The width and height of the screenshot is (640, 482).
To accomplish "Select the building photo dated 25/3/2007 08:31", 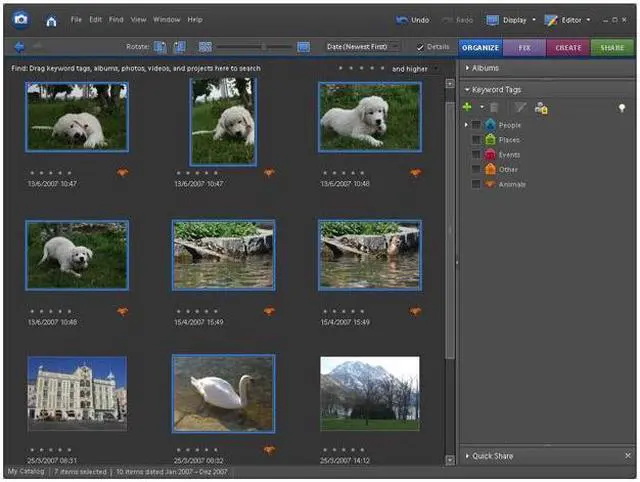I will (77, 393).
